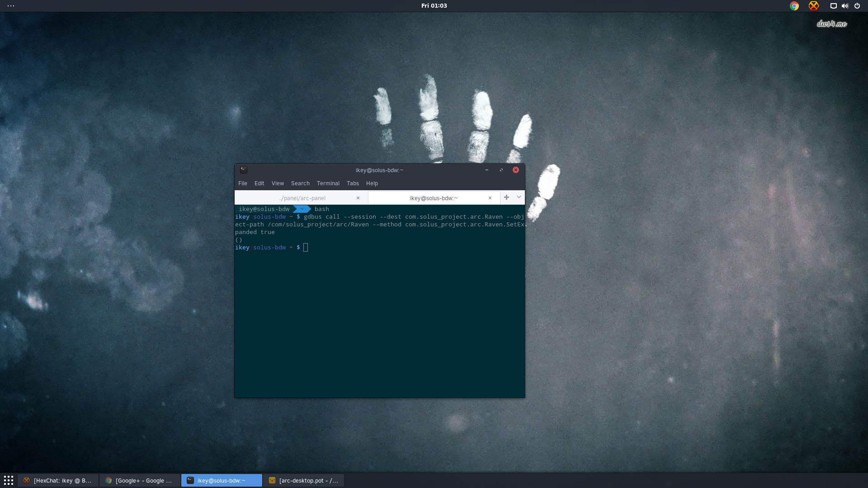The height and width of the screenshot is (488, 868).
Task: Click the terminal window title icon
Action: click(x=244, y=170)
